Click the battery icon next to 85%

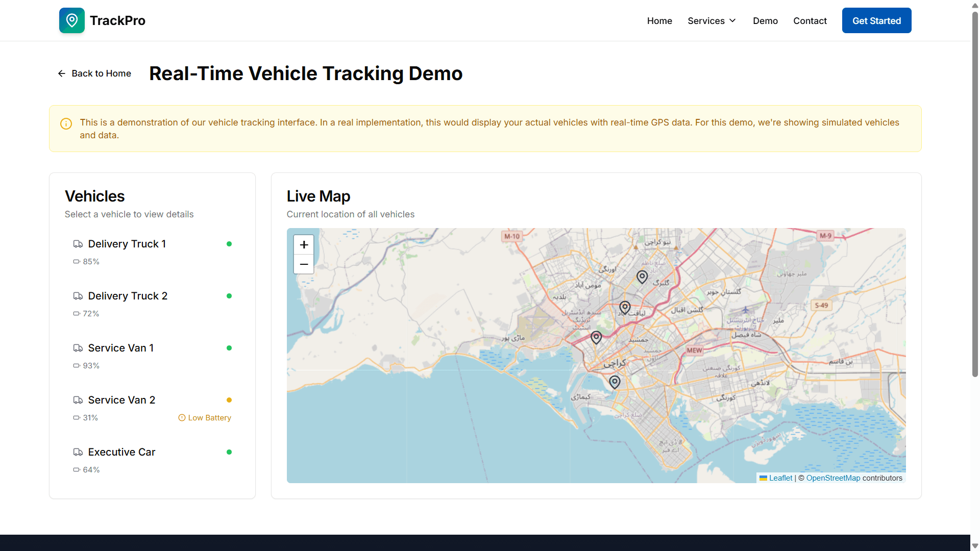click(77, 261)
